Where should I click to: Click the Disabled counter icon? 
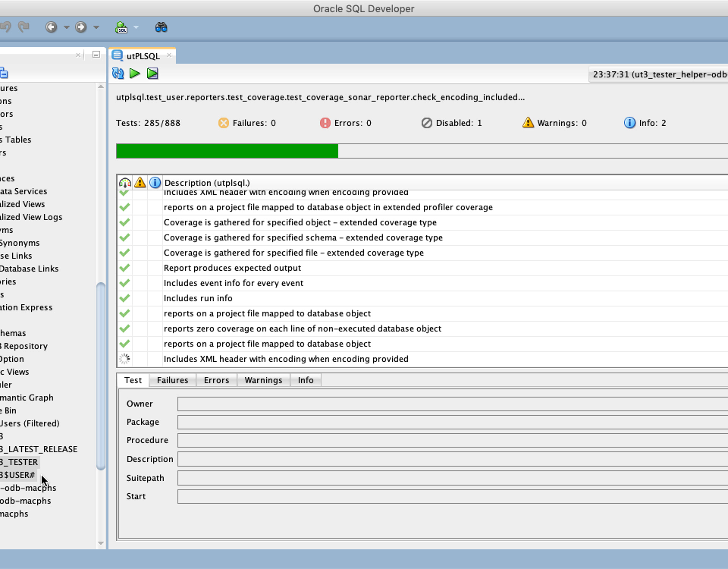pyautogui.click(x=427, y=123)
